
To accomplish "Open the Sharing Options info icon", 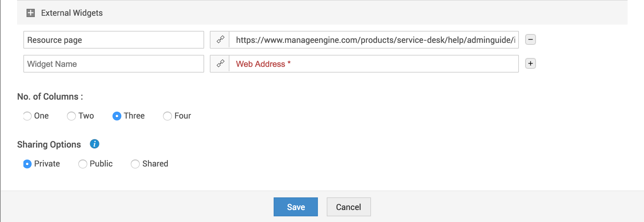I will coord(94,144).
